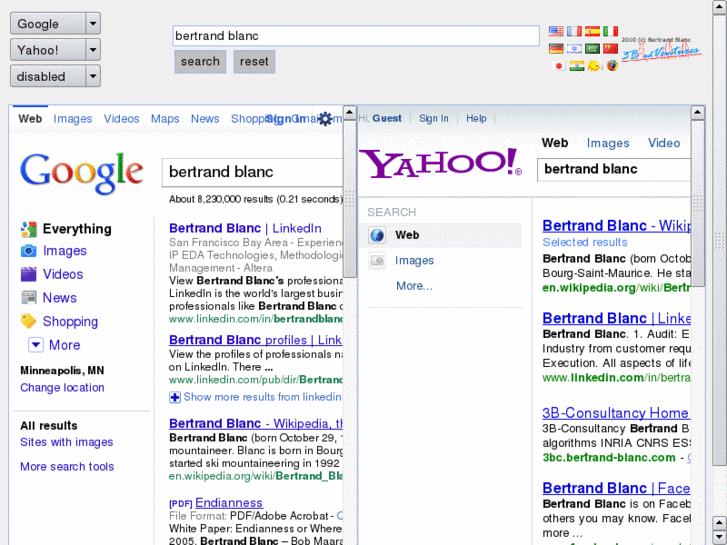Click the Yahoo! logo

(x=440, y=163)
